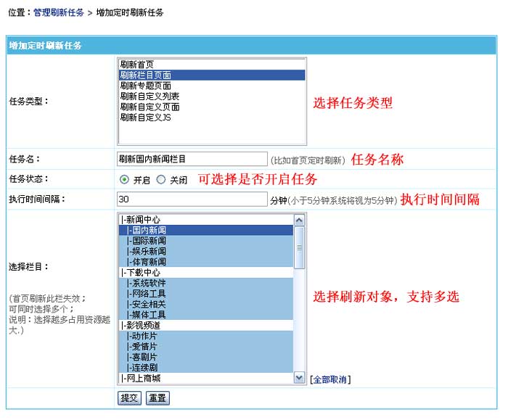Click the 任务名 text input field
Image resolution: width=508 pixels, height=420 pixels.
click(x=192, y=159)
